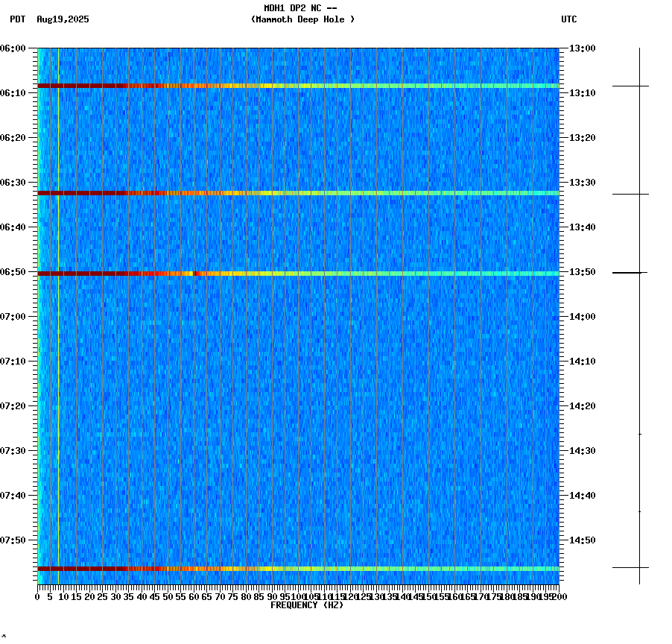
Task: Select the Mammoth Deep Hole station name
Action: (303, 20)
